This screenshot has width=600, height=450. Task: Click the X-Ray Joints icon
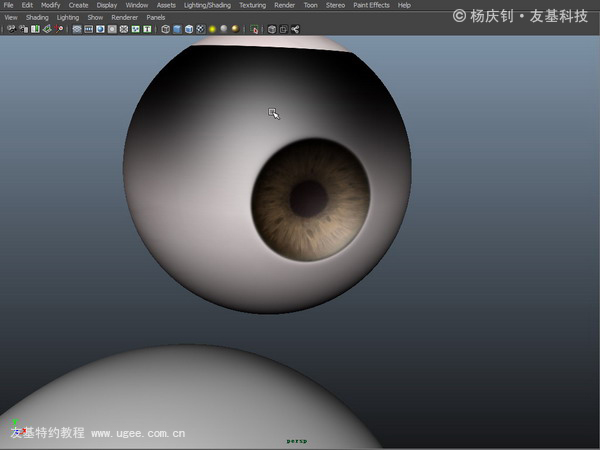(295, 29)
